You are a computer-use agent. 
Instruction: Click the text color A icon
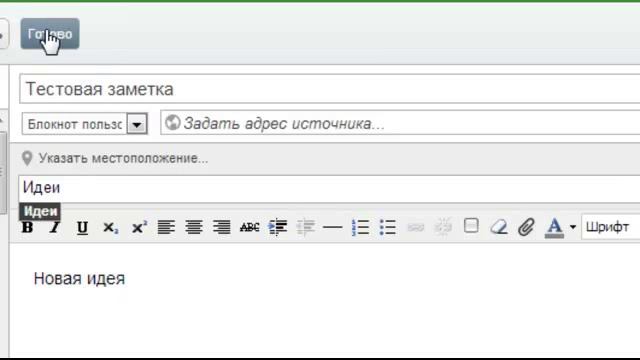[x=554, y=227]
